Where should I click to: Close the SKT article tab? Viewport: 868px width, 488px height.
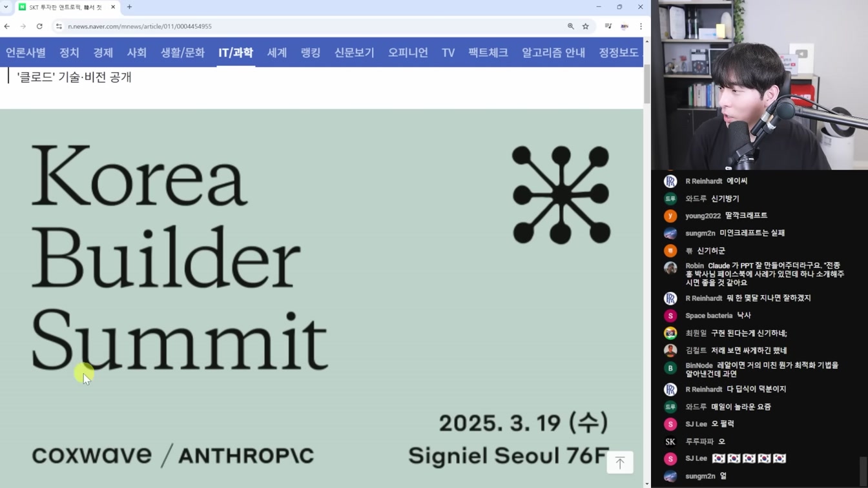113,7
